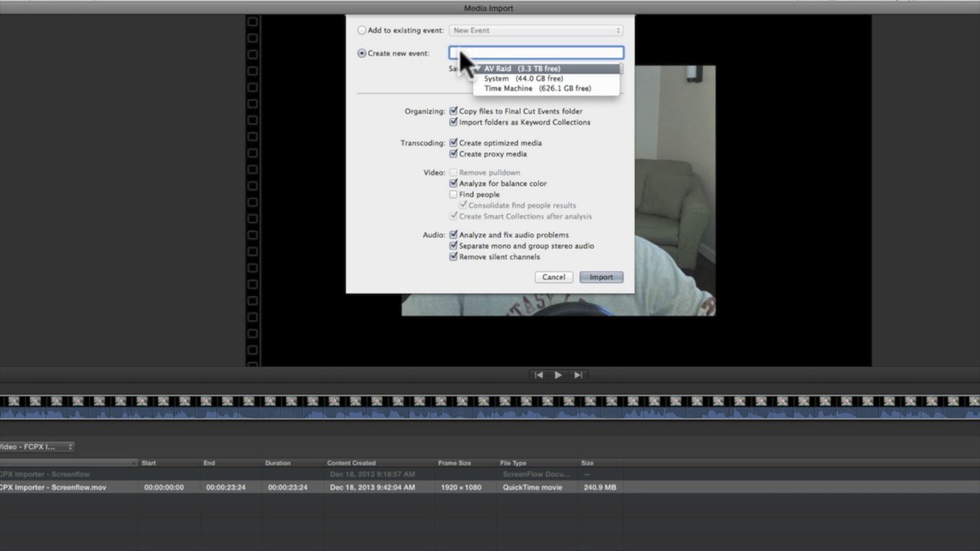Uncheck Remove silent channels
Screen dimensions: 980x551
pos(453,256)
